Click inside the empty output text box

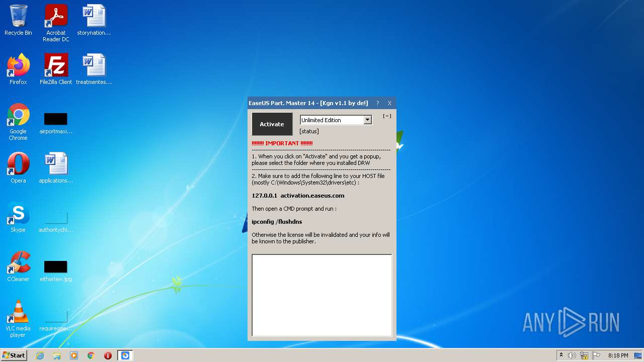322,295
